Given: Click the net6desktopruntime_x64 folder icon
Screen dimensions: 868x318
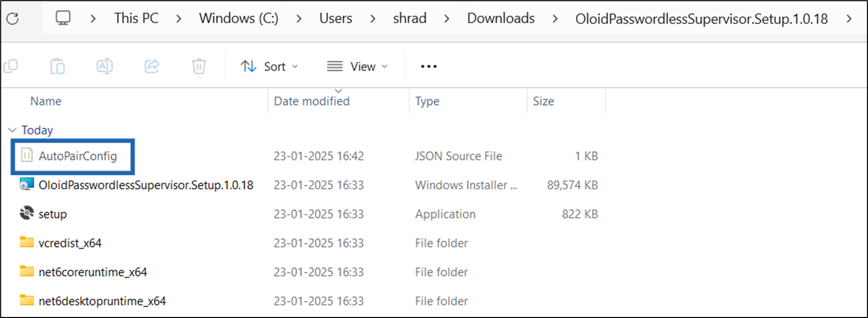Looking at the screenshot, I should click(27, 300).
